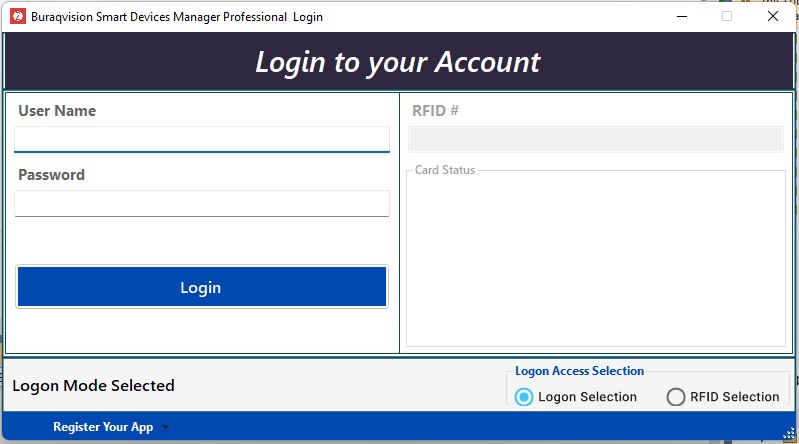Click the 'Password' label
Viewport: 799px width, 444px height.
(x=51, y=175)
